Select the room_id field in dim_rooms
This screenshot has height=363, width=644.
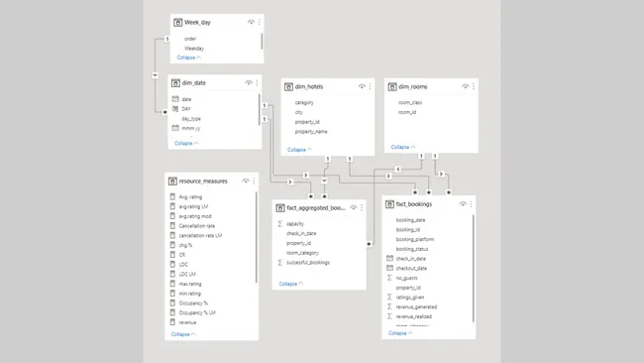click(407, 112)
